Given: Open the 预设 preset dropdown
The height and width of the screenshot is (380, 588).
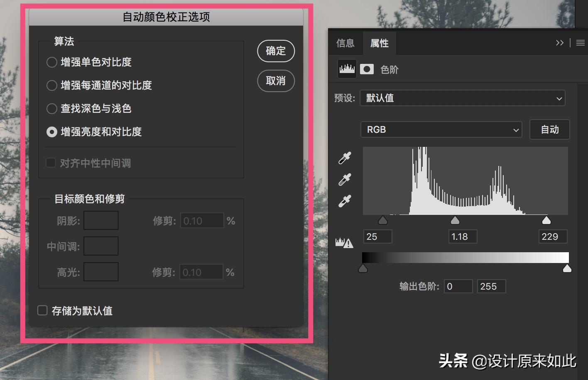Looking at the screenshot, I should point(462,98).
